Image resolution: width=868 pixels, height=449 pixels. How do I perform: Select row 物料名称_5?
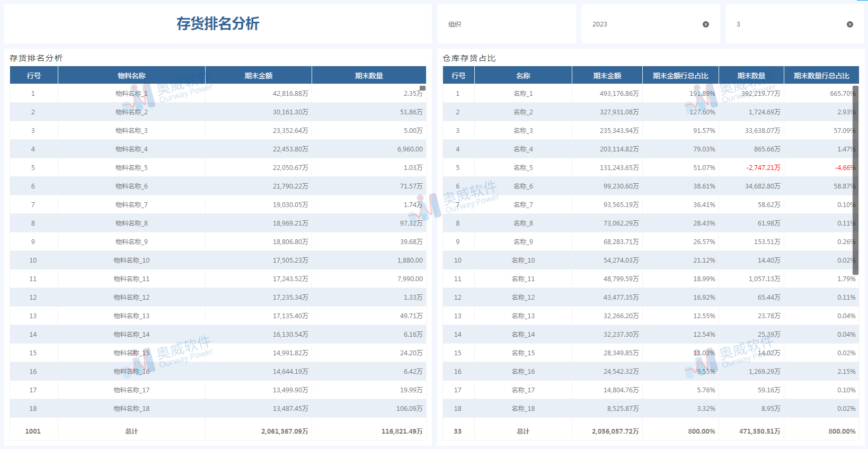pyautogui.click(x=218, y=168)
